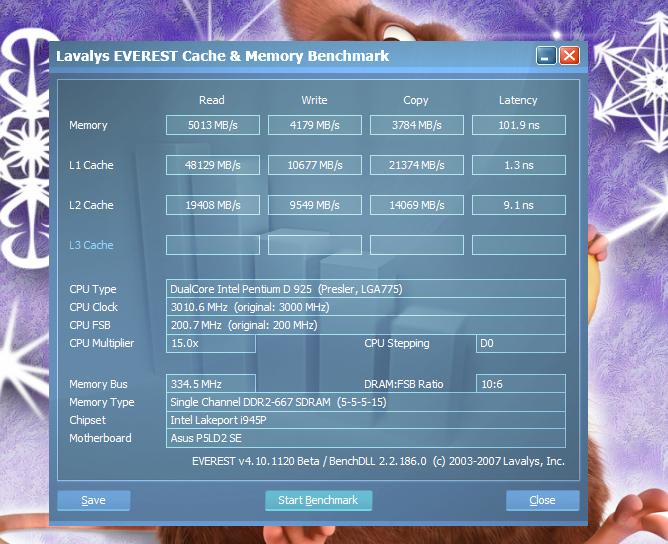Click the Chipset label
The height and width of the screenshot is (544, 668).
click(x=87, y=420)
